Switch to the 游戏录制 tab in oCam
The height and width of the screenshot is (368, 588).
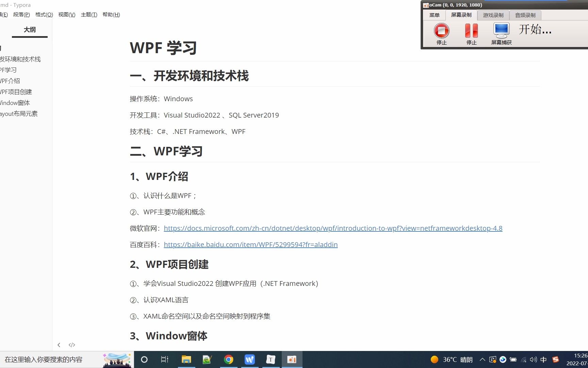tap(493, 15)
